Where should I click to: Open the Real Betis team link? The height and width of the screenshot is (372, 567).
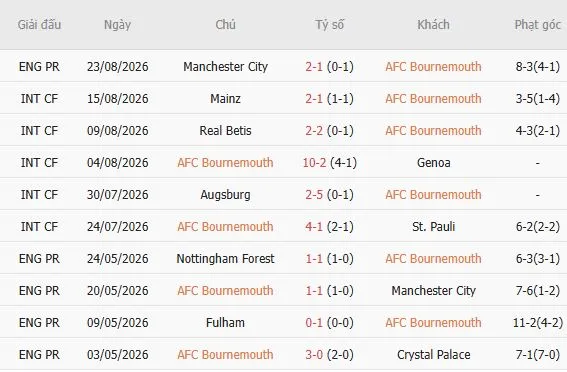(225, 131)
